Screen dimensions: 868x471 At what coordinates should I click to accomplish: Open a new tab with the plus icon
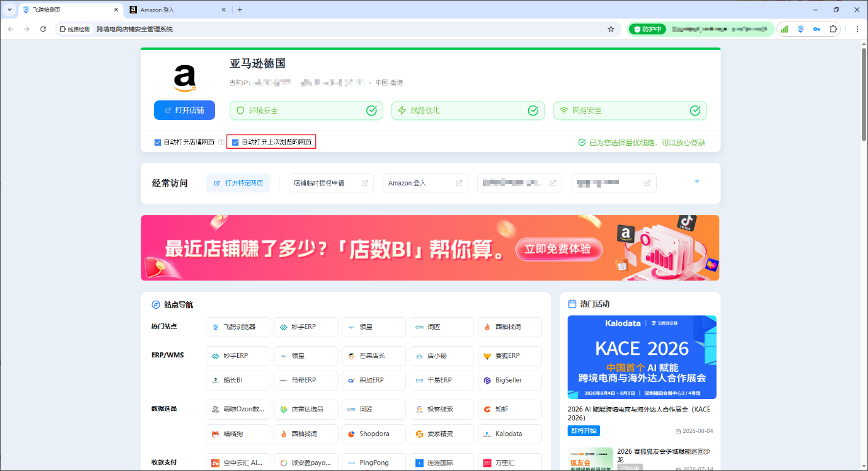pos(240,10)
